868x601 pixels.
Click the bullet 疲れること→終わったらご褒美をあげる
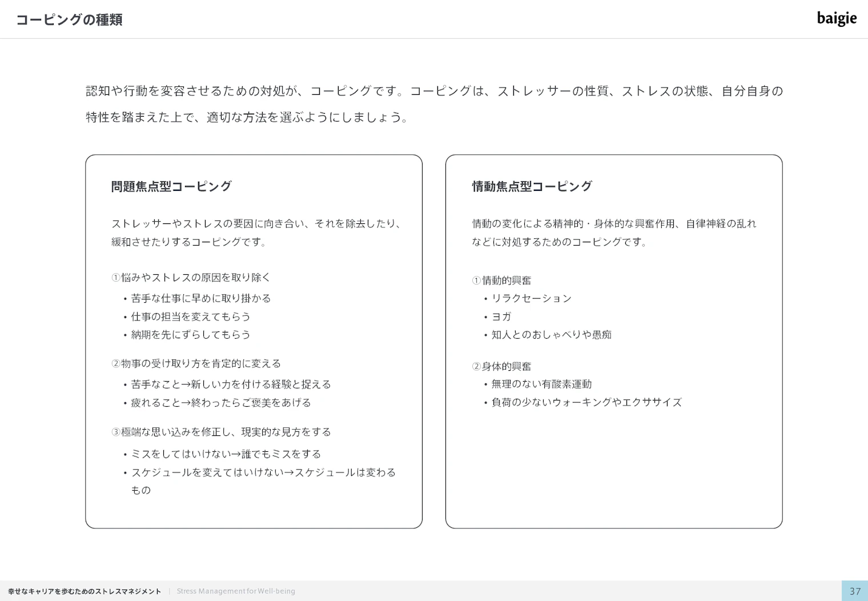click(221, 403)
